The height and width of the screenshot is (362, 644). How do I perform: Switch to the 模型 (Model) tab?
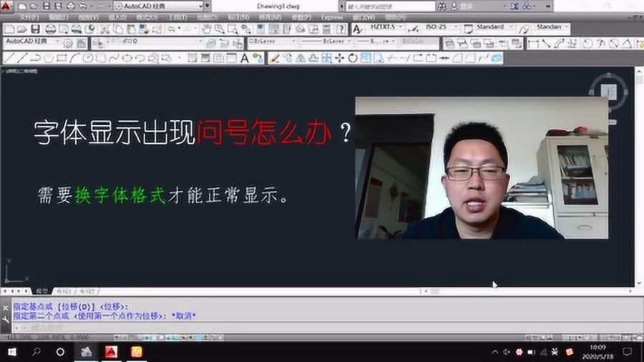tap(41, 292)
